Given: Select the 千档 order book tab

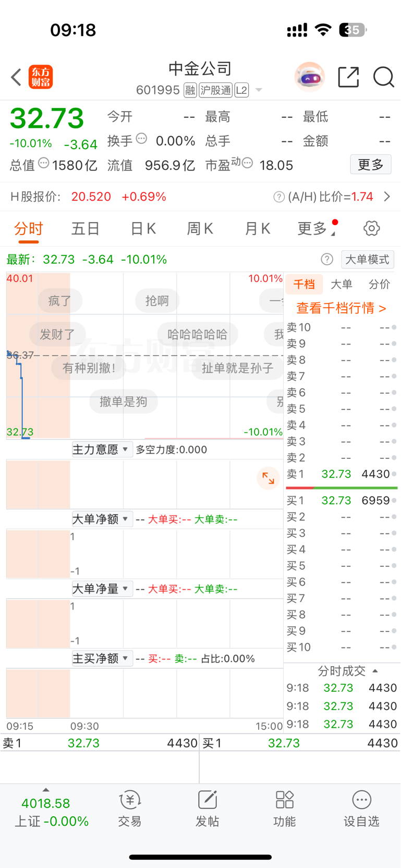Looking at the screenshot, I should point(304,285).
